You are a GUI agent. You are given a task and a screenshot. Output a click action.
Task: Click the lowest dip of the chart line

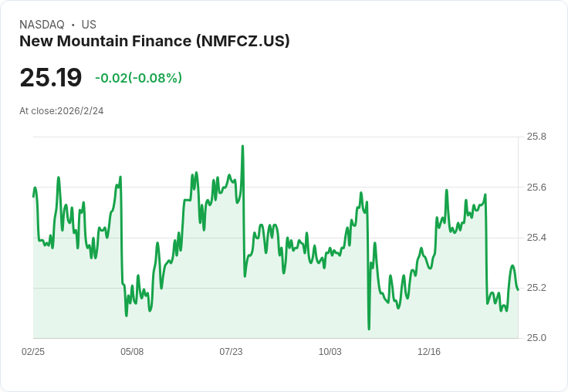[369, 329]
